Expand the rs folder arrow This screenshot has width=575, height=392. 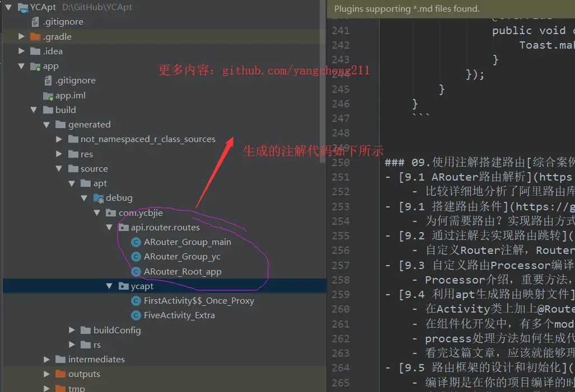click(x=72, y=344)
